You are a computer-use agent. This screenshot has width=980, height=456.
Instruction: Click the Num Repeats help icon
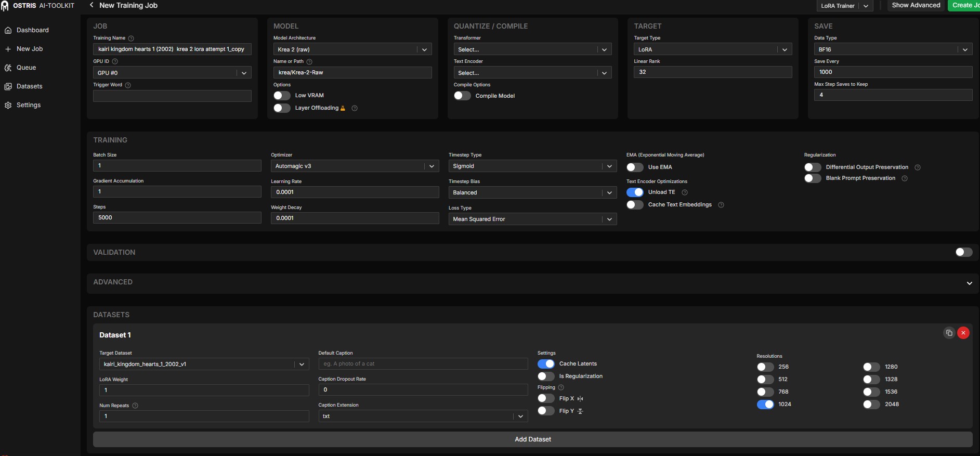(135, 406)
